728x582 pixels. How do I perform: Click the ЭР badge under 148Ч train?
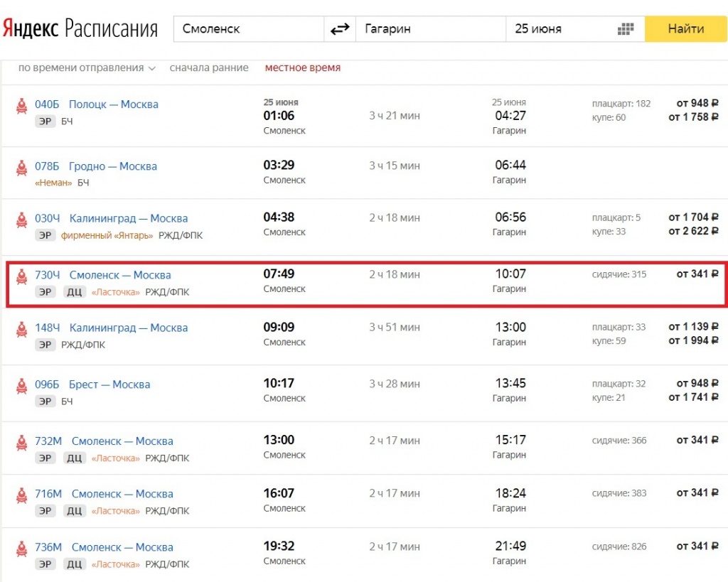coord(45,345)
